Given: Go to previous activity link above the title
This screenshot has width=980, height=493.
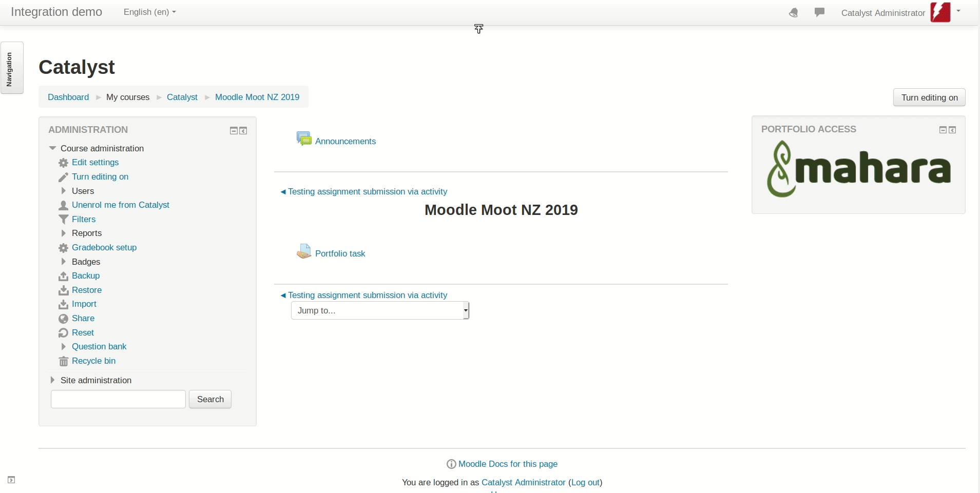Looking at the screenshot, I should coord(363,191).
